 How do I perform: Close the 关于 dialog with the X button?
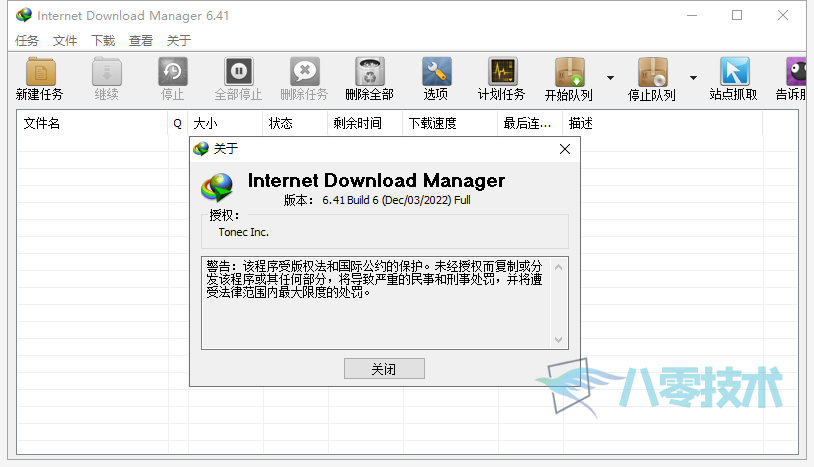pos(565,149)
